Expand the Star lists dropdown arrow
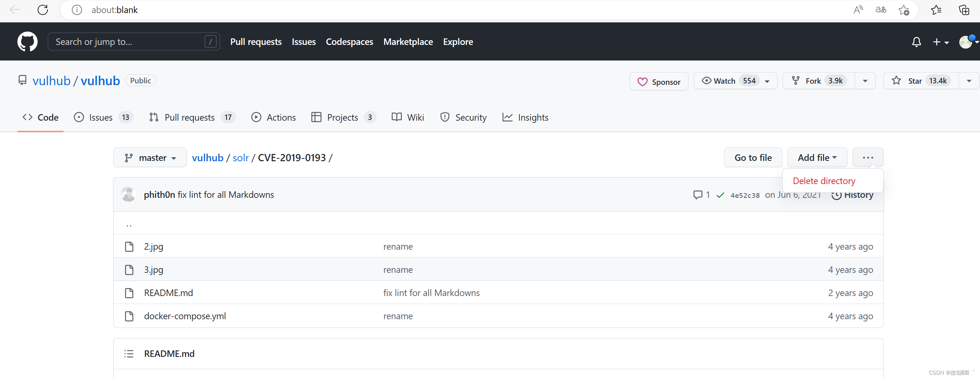The width and height of the screenshot is (980, 379). (x=968, y=81)
